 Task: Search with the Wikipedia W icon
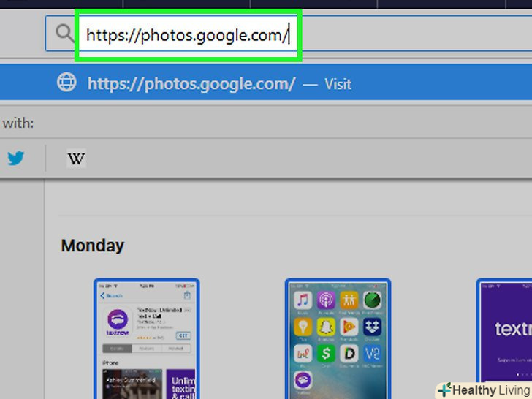pyautogui.click(x=76, y=159)
